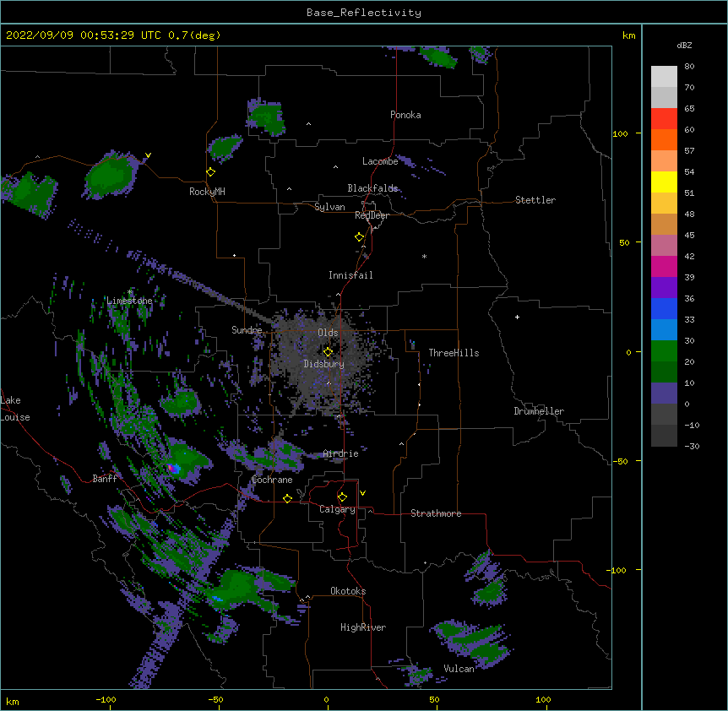Pick the bright green 20-30 dBZ swatch

click(664, 351)
